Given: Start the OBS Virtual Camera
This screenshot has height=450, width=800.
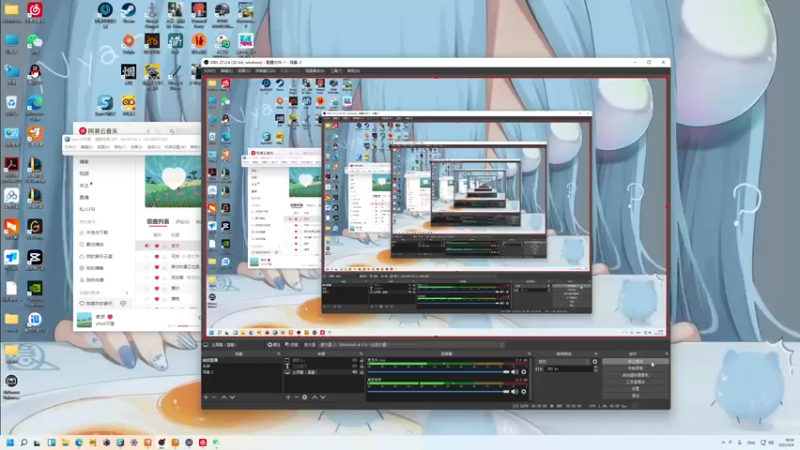Looking at the screenshot, I should (635, 375).
